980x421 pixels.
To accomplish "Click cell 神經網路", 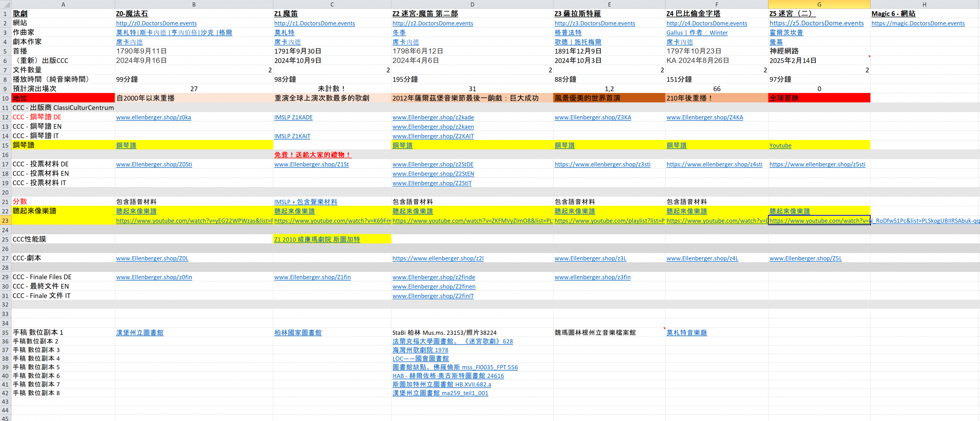I will [x=819, y=51].
